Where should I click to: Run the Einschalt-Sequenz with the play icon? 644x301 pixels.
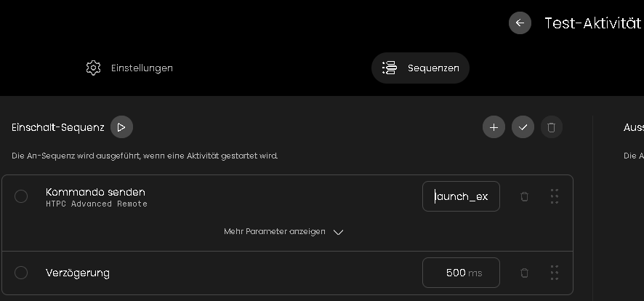pos(121,127)
